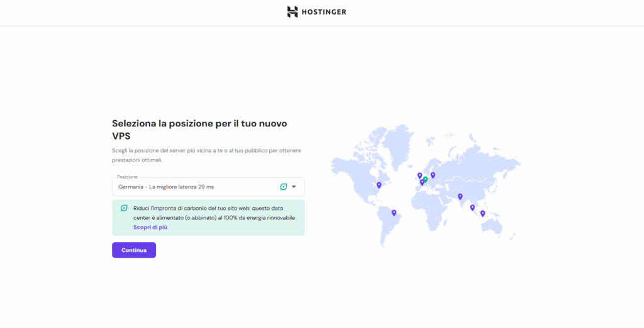Open the 'Scopri di più' link
The height and width of the screenshot is (328, 644).
coord(150,227)
